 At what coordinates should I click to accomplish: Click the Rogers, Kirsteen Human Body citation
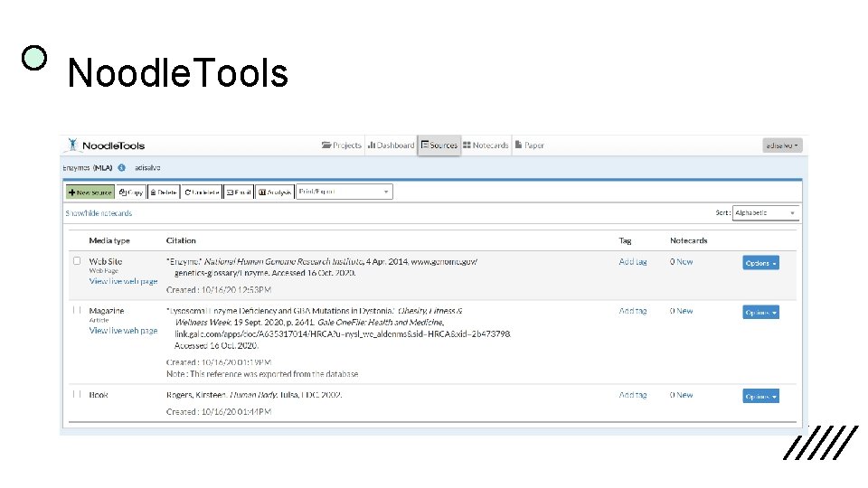254,395
